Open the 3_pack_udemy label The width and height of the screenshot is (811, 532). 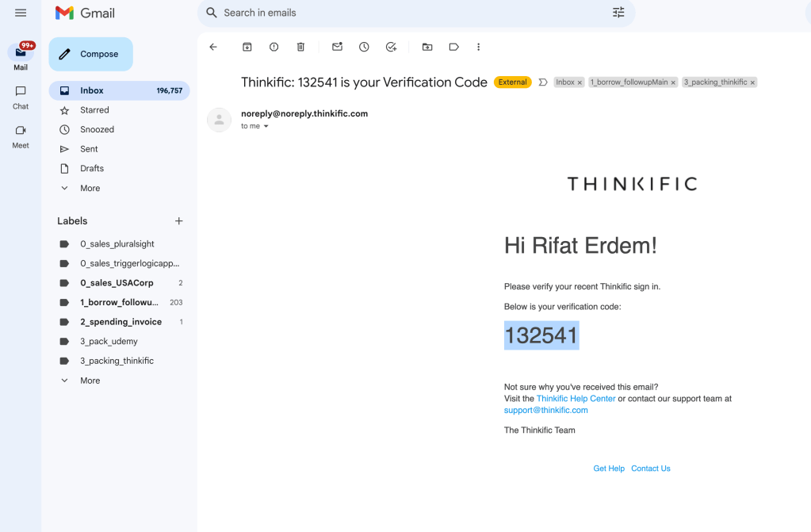(x=119, y=342)
